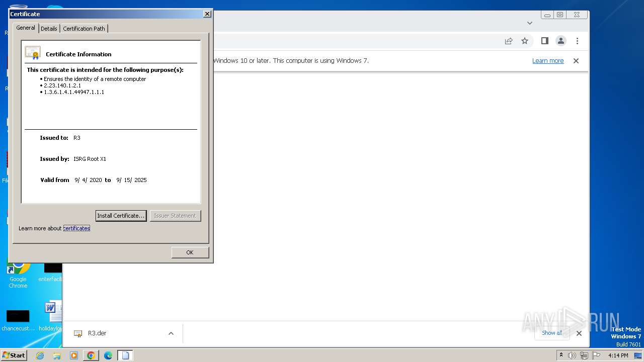This screenshot has height=362, width=644.
Task: Click the 9/15/2025 expiry date
Action: [131, 180]
